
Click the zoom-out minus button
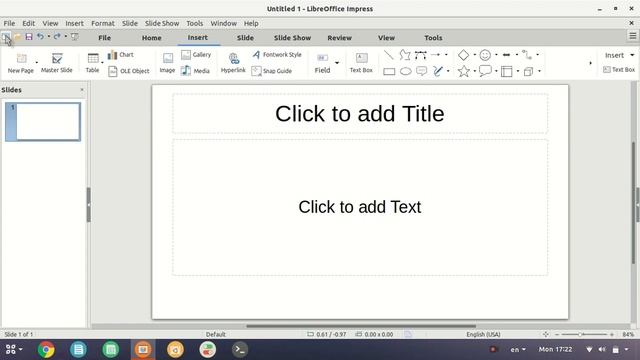557,334
